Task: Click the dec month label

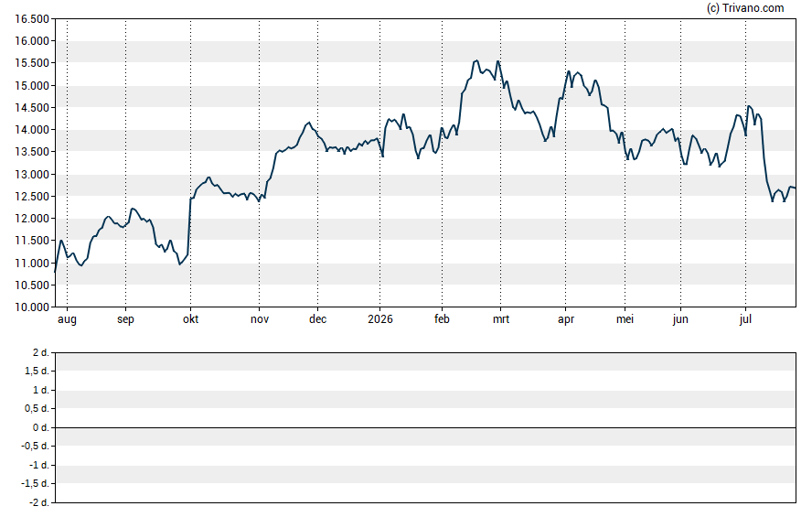Action: [318, 319]
